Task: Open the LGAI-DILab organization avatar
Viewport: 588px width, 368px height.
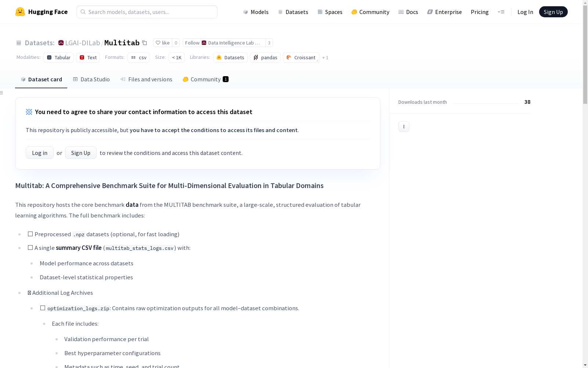Action: pos(61,43)
